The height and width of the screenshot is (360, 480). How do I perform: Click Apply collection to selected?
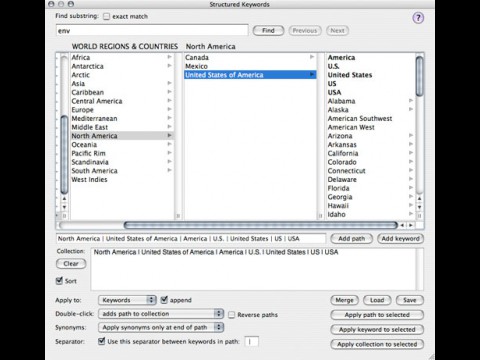pyautogui.click(x=377, y=344)
